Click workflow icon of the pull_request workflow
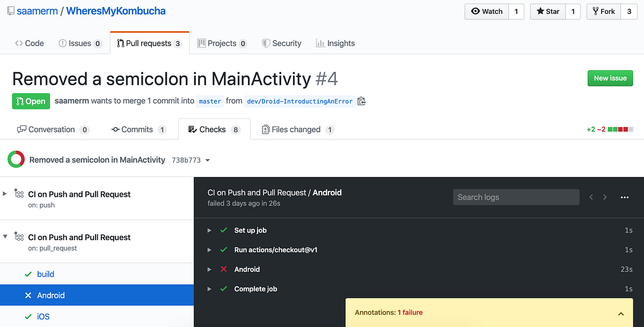 coord(19,237)
